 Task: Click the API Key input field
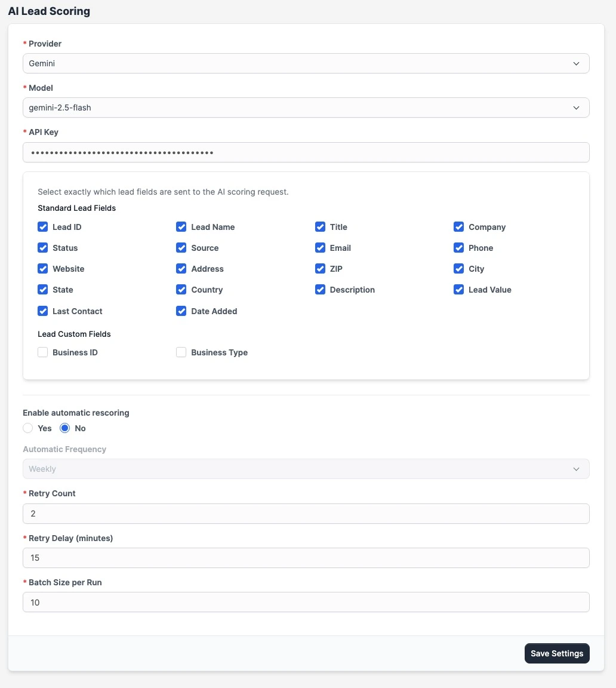(x=306, y=152)
